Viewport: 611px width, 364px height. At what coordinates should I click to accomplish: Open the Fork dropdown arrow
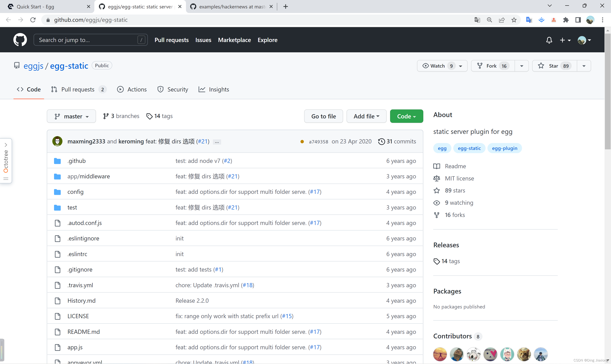point(522,66)
